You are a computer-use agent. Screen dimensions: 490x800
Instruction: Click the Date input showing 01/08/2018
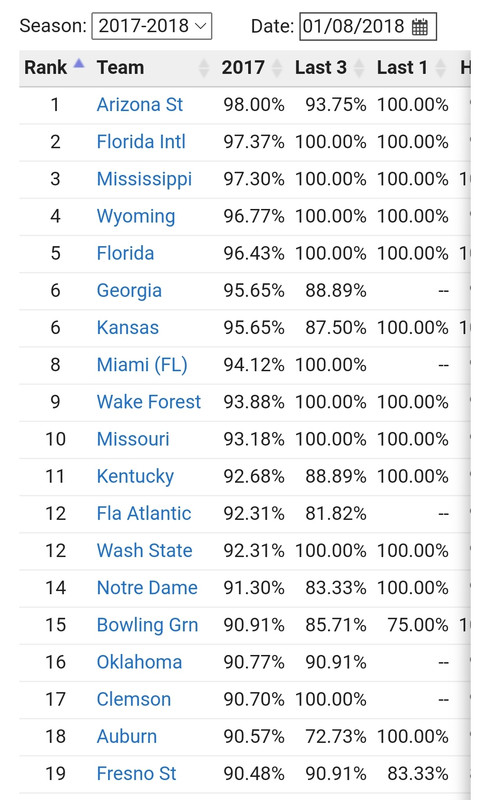click(368, 26)
